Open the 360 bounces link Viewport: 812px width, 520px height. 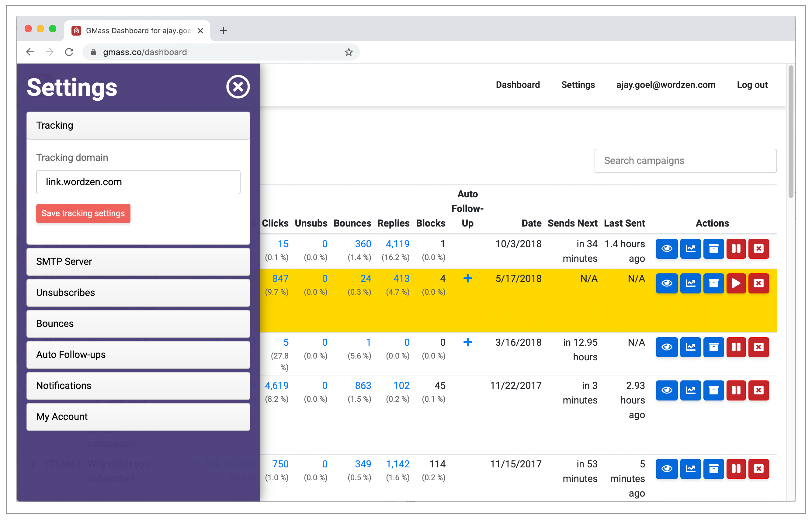coord(363,244)
